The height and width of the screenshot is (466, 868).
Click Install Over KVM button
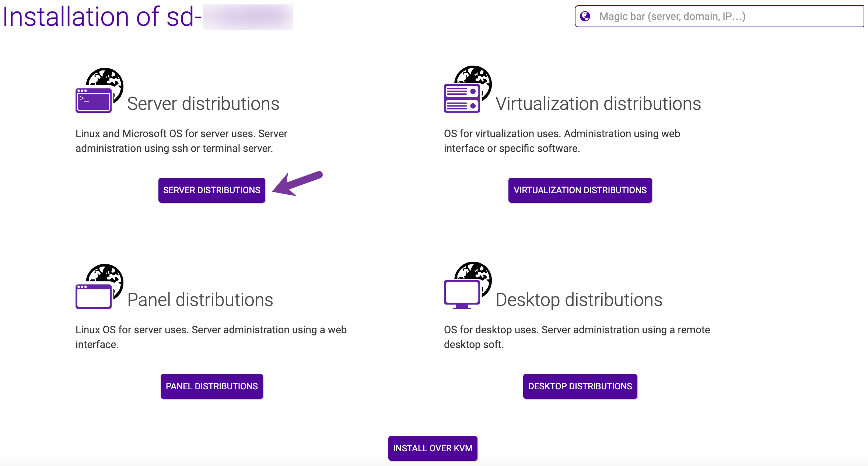433,448
